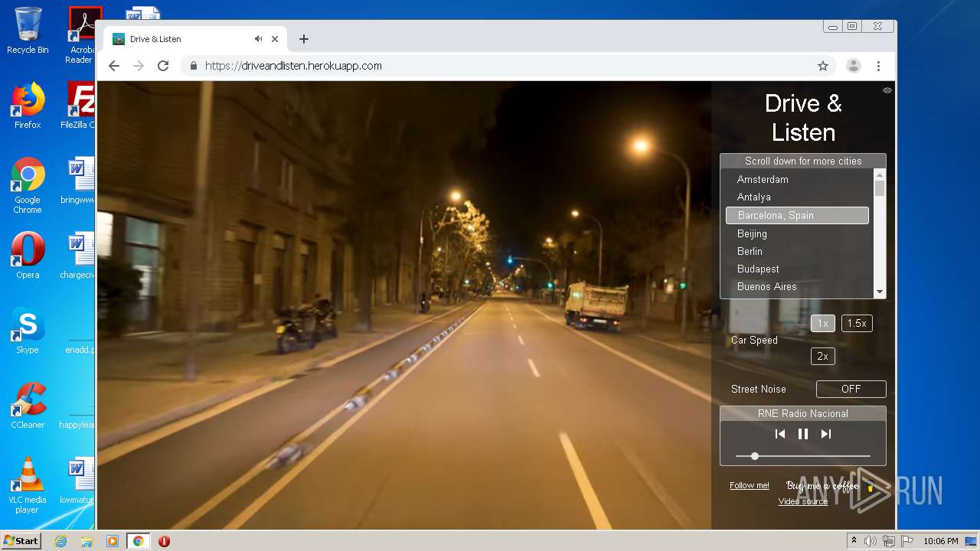Click the city list scrollbar thumb
The height and width of the screenshot is (551, 980).
[x=880, y=188]
